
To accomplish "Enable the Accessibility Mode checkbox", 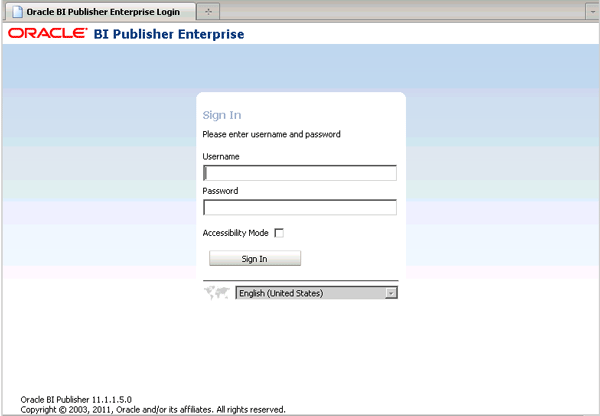I will (x=279, y=233).
